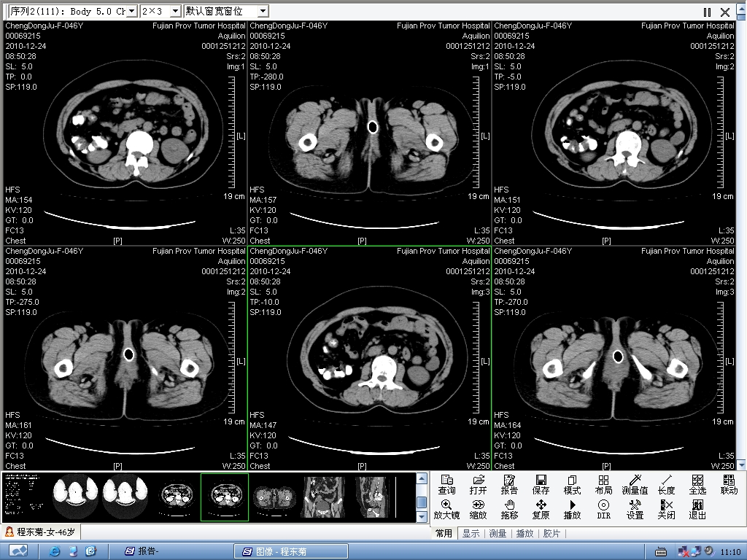Screen dimensions: 747x560
Task: Open the 设置 settings tool
Action: click(635, 510)
